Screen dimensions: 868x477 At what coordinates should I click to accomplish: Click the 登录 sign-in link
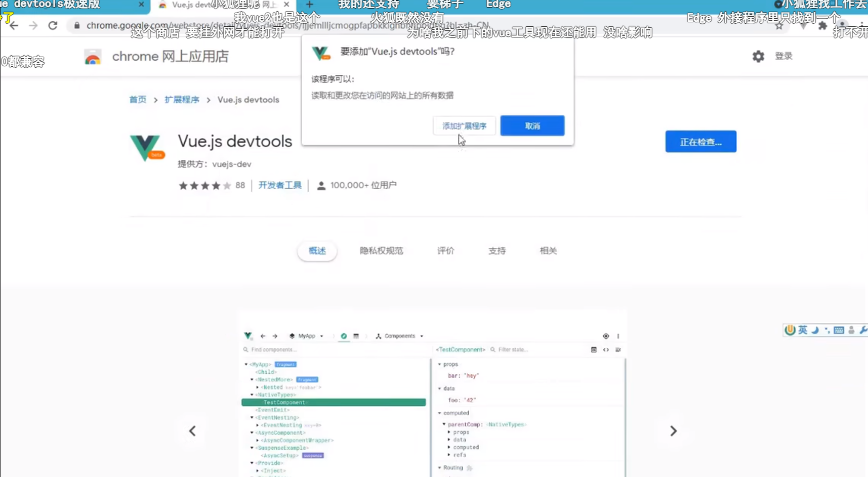(783, 56)
